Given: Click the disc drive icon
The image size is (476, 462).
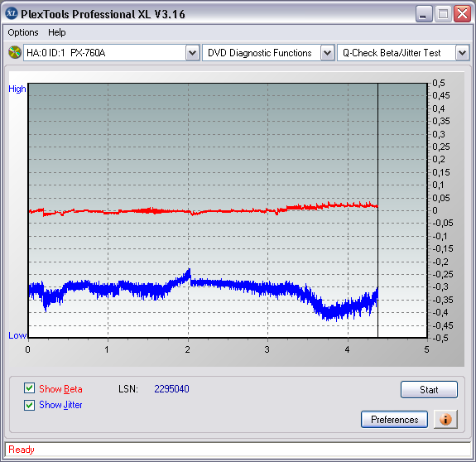Looking at the screenshot, I should pos(15,52).
